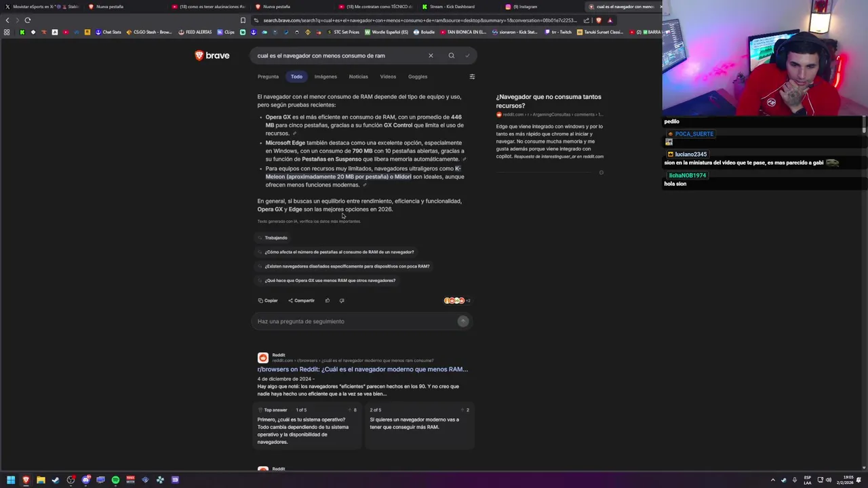Viewport: 868px width, 488px height.
Task: Open the CLips bookmark
Action: (226, 32)
